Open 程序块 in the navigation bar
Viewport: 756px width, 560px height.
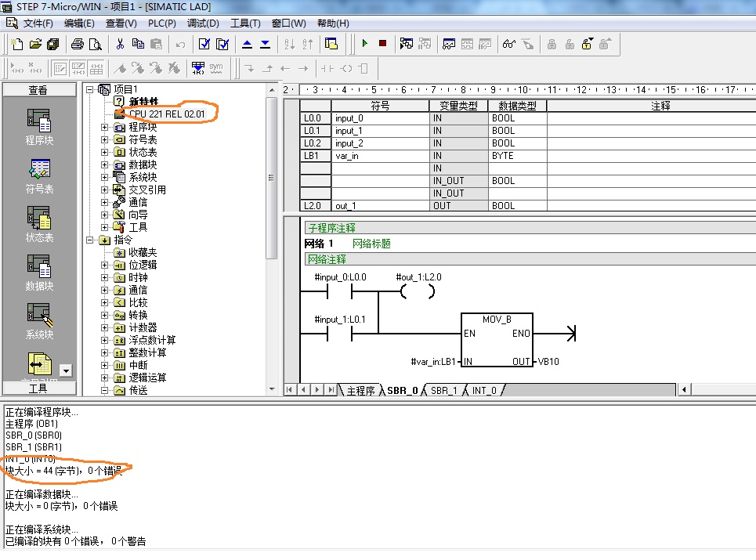click(39, 127)
